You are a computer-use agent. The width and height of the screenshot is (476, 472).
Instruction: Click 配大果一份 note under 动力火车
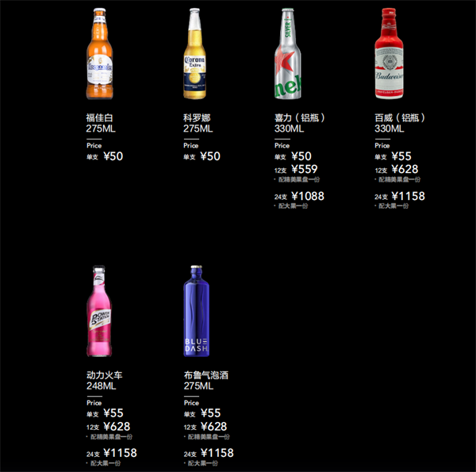coord(106,463)
